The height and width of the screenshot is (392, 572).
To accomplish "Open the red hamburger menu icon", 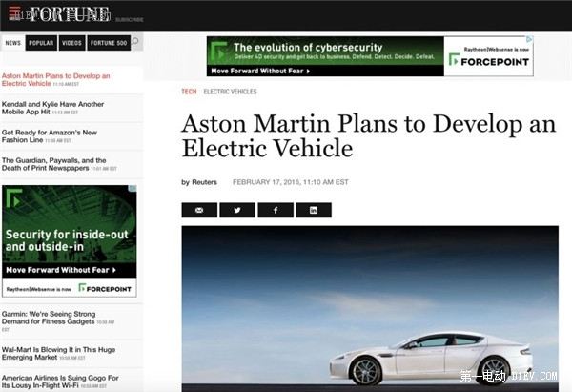I will [15, 12].
